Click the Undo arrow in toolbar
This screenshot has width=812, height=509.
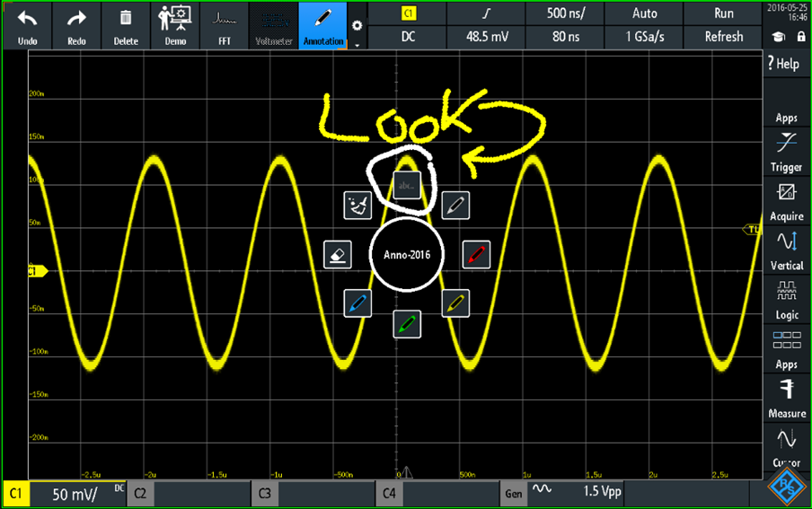(27, 25)
